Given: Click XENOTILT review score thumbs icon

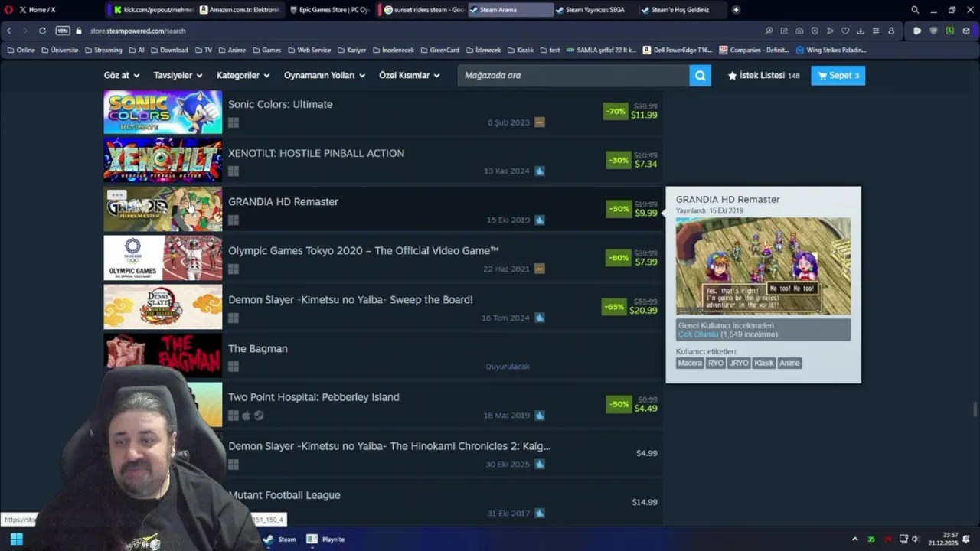Looking at the screenshot, I should [x=540, y=171].
